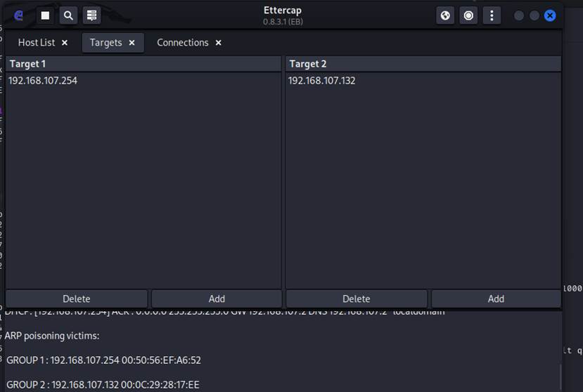Delete the selected Target 2 entry
The width and height of the screenshot is (583, 392).
tap(356, 299)
